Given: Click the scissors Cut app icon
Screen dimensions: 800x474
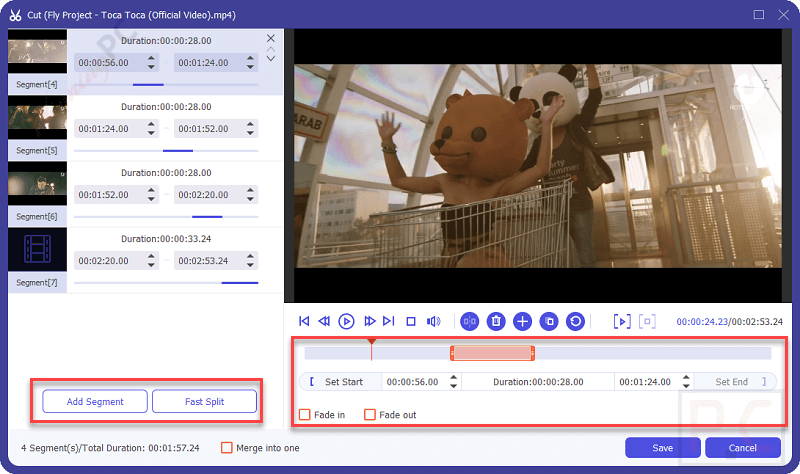Looking at the screenshot, I should click(x=15, y=15).
